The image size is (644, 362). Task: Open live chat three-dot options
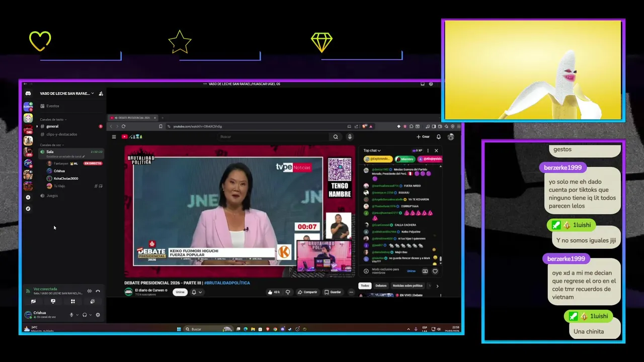coord(428,150)
